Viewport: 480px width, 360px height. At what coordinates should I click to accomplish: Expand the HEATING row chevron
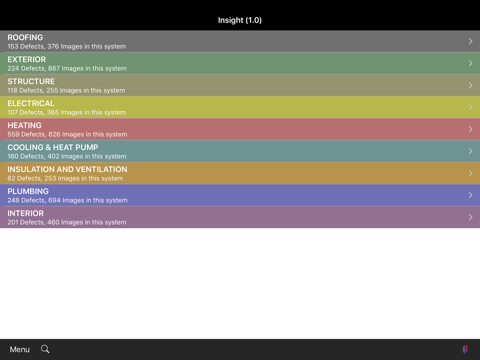[x=470, y=129]
